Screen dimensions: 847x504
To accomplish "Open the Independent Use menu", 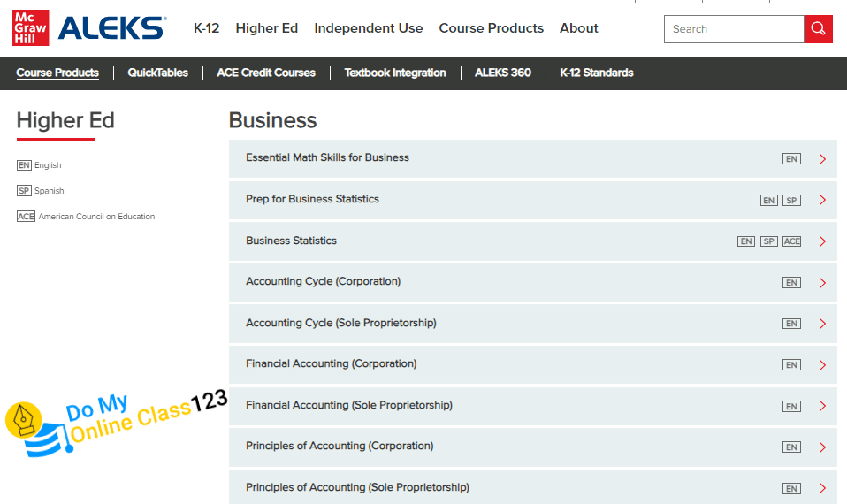I will [369, 28].
